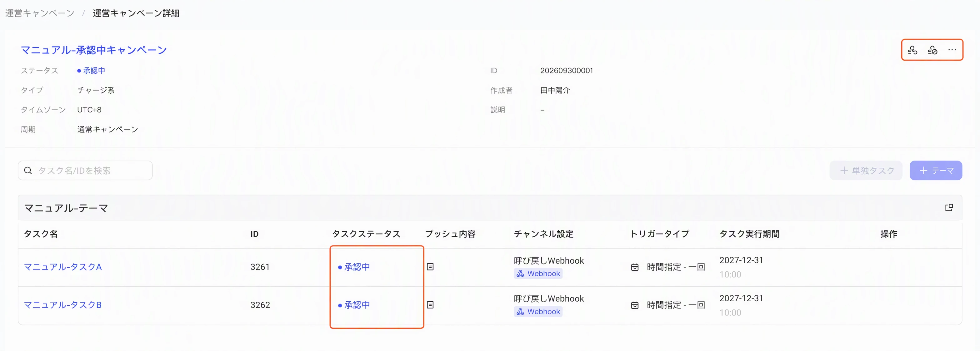Click the reject approval stamp icon
The image size is (980, 351).
pyautogui.click(x=932, y=50)
